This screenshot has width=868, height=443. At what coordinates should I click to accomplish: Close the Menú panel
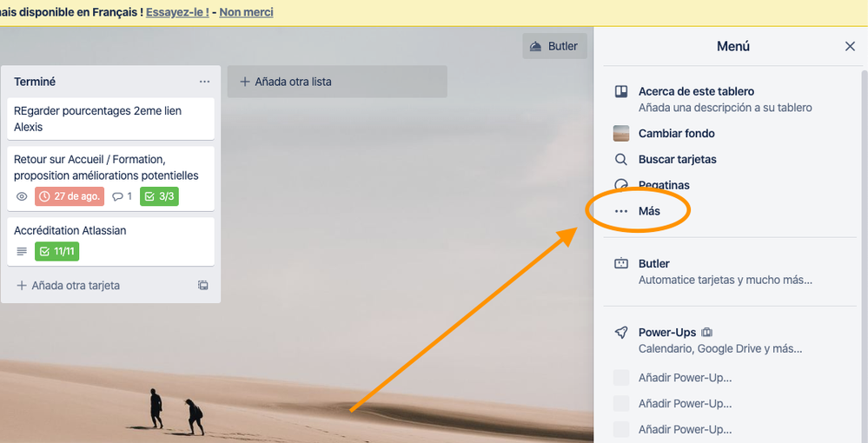[850, 46]
